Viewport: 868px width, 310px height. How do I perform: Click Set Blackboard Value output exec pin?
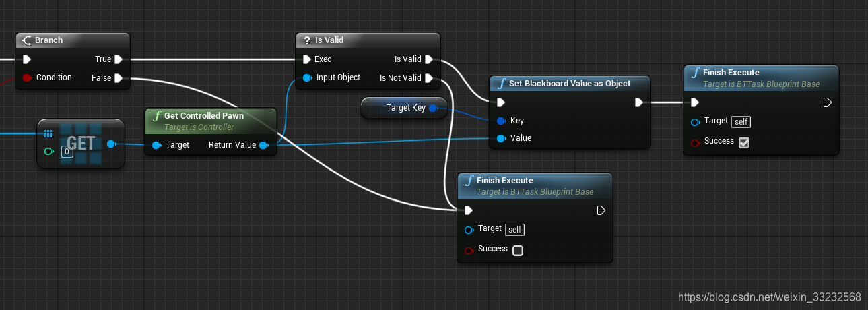pos(638,102)
